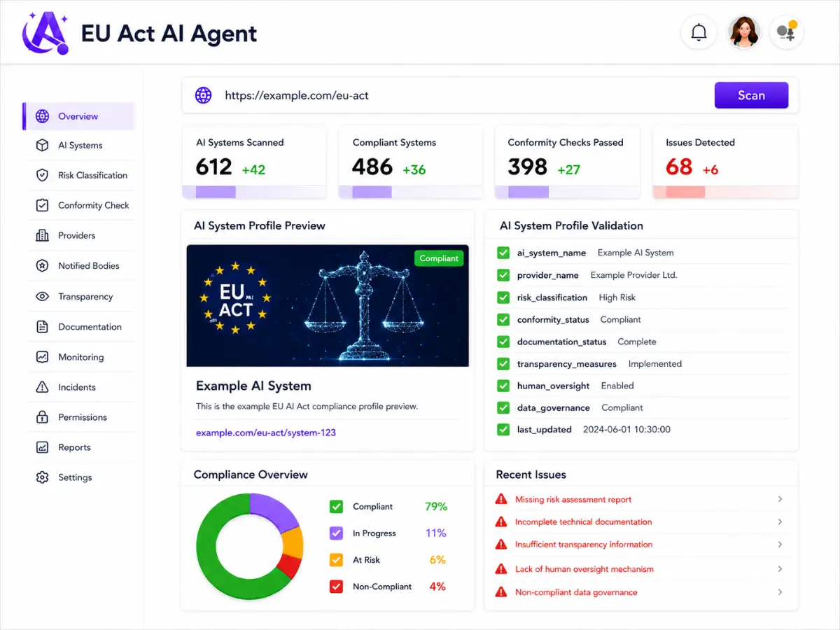The image size is (840, 630).
Task: Toggle the red Non-Compliant legend checkbox
Action: [336, 587]
